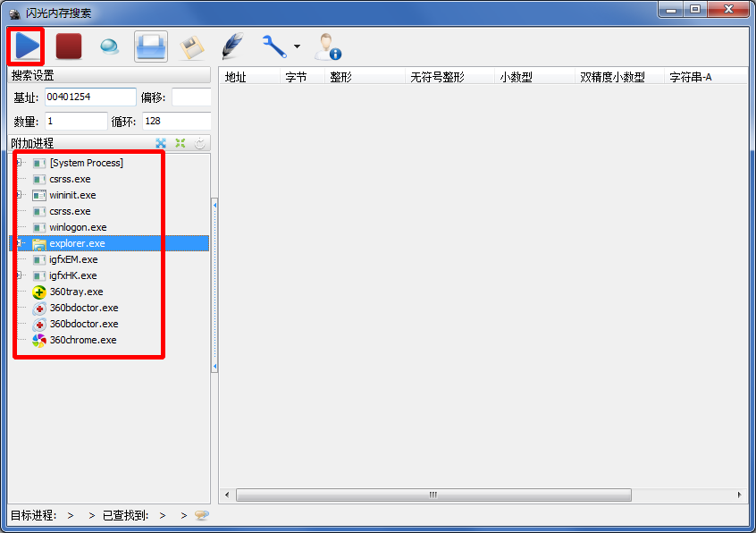Select [System Process] in the process list
The width and height of the screenshot is (756, 533).
87,163
